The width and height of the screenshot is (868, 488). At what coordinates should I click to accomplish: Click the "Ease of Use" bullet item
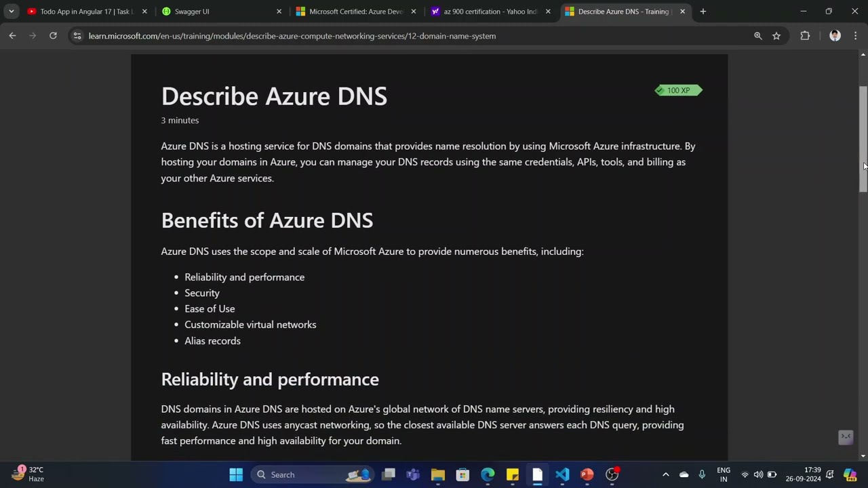[x=210, y=309]
